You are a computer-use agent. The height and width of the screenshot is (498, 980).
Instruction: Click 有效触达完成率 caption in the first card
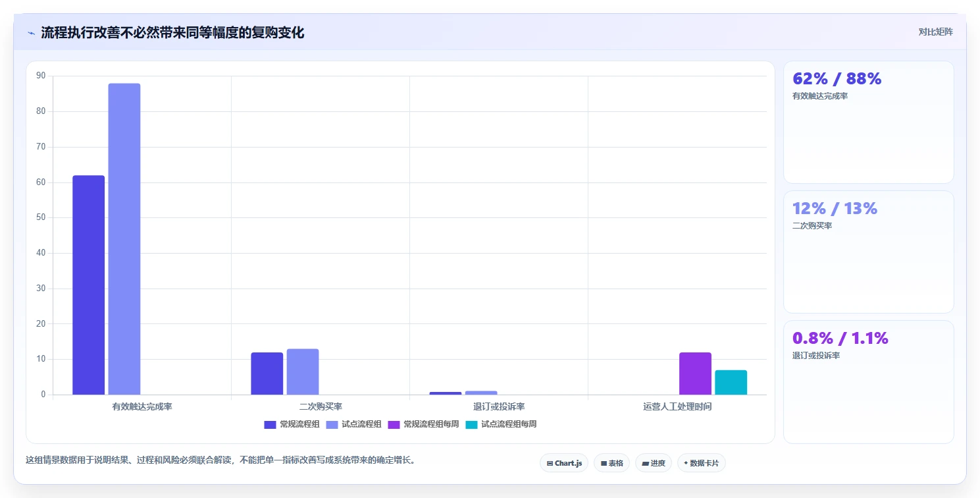tap(820, 96)
